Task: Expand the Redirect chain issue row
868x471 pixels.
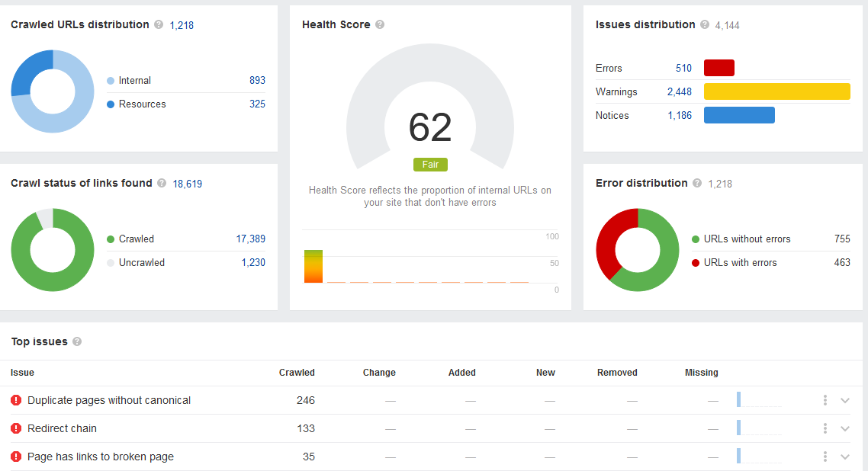Action: click(x=844, y=428)
